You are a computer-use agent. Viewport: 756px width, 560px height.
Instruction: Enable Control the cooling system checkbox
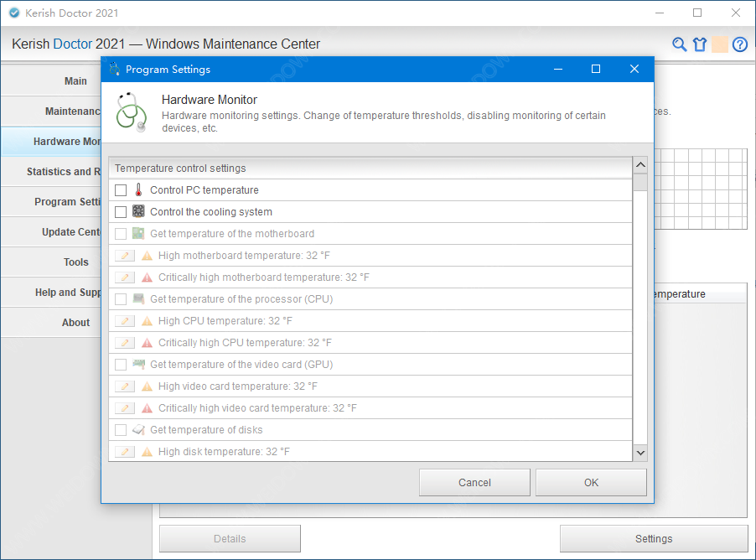click(x=121, y=212)
